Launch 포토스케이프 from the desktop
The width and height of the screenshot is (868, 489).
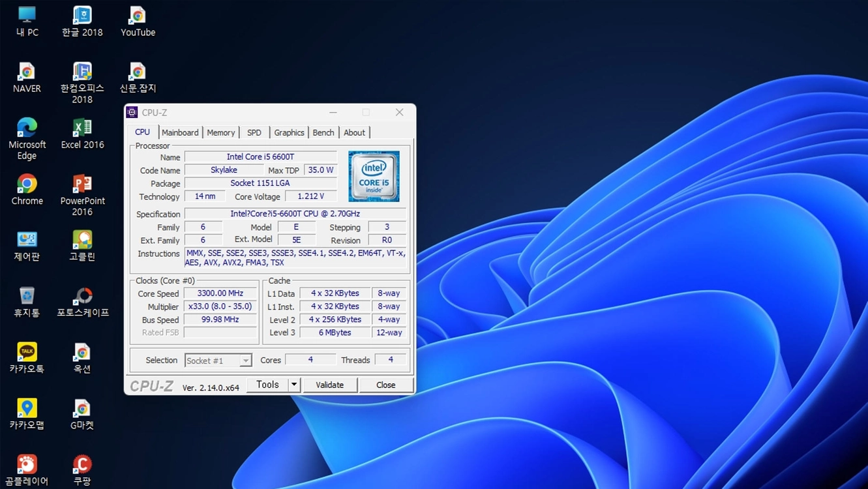tap(82, 302)
